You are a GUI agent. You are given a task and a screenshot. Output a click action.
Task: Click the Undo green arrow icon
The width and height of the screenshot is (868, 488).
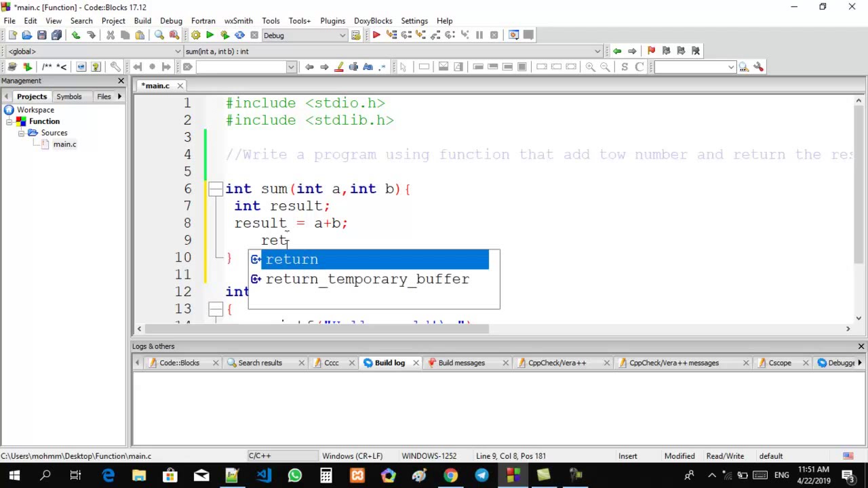tap(76, 35)
